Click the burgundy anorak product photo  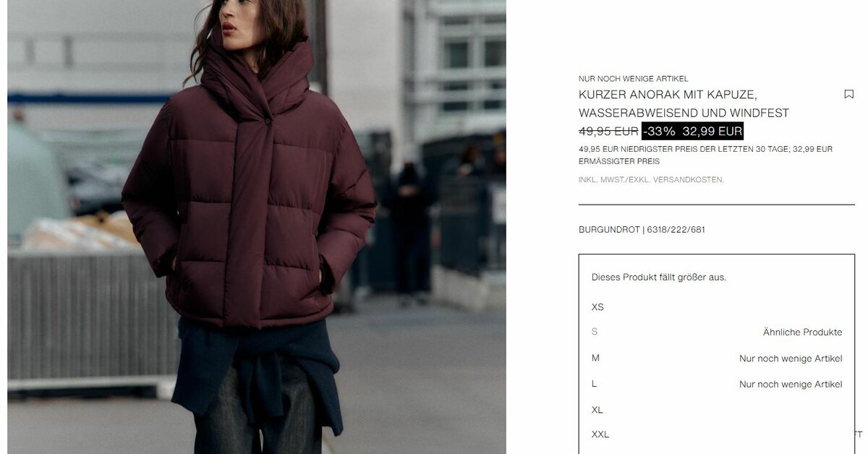tap(257, 227)
